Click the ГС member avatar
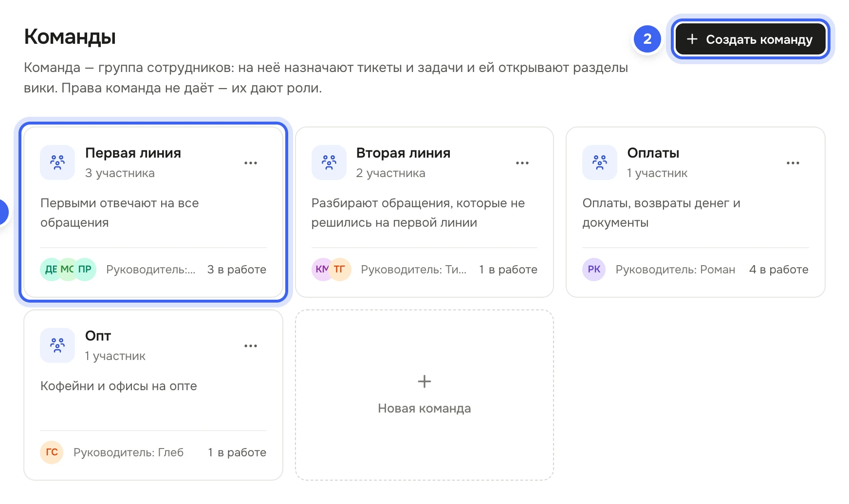Screen dimensions: 849x504 52,452
